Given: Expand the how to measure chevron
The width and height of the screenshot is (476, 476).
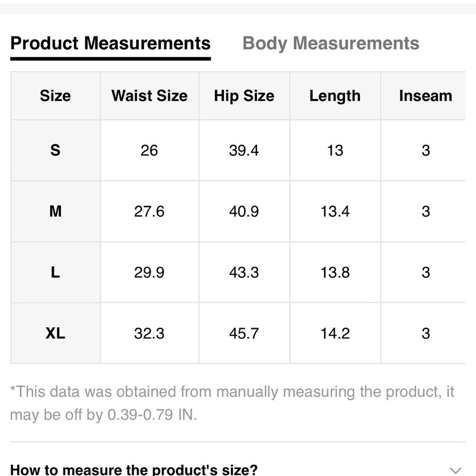Looking at the screenshot, I should click(456, 470).
